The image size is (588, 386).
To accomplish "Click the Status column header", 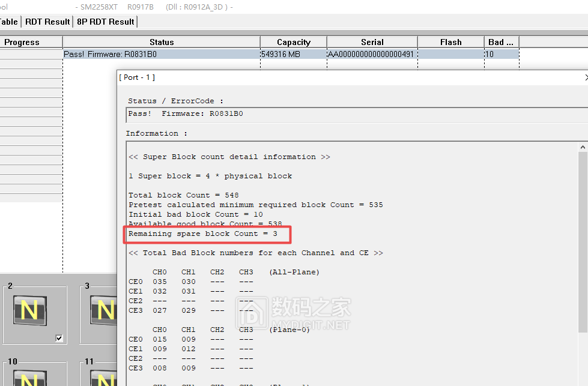I will point(162,42).
